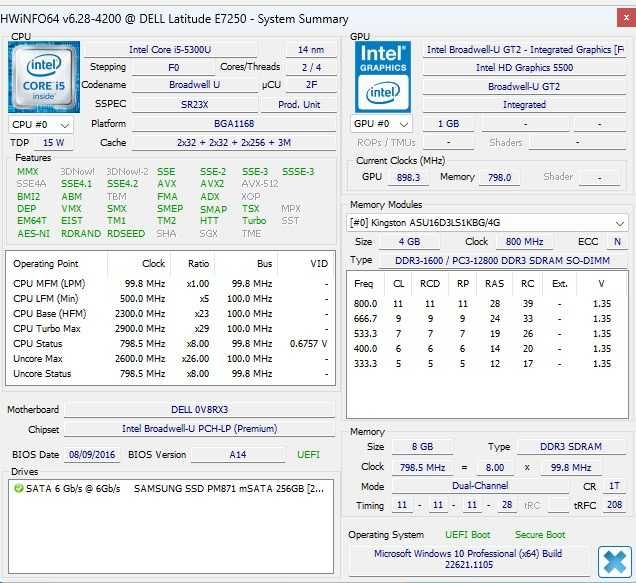Click the BIOS Version A14 field

click(238, 454)
